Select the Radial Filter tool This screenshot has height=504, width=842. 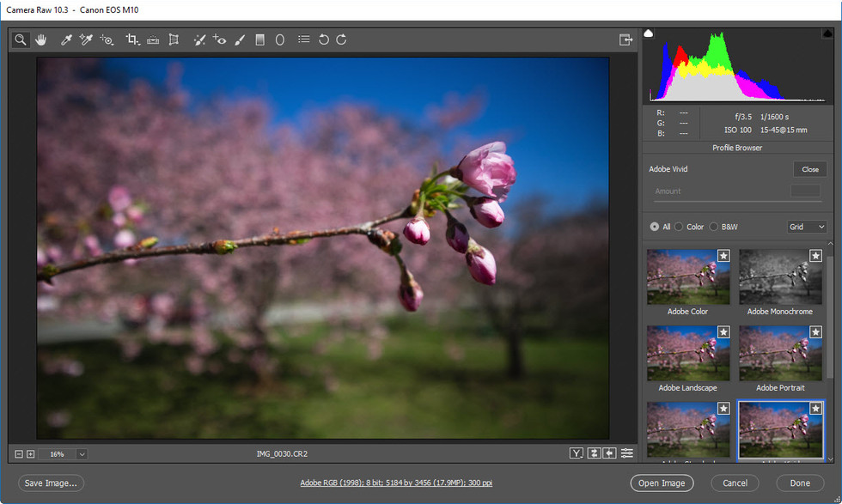coord(278,39)
